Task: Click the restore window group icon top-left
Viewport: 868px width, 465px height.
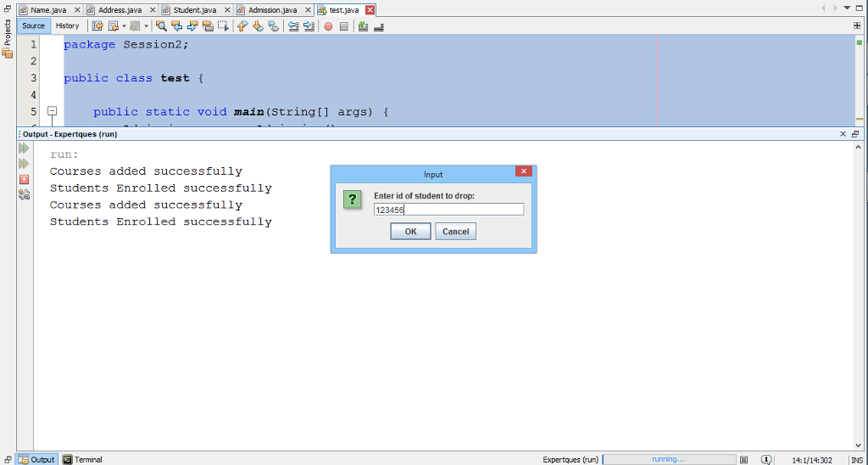Action: coord(7,8)
